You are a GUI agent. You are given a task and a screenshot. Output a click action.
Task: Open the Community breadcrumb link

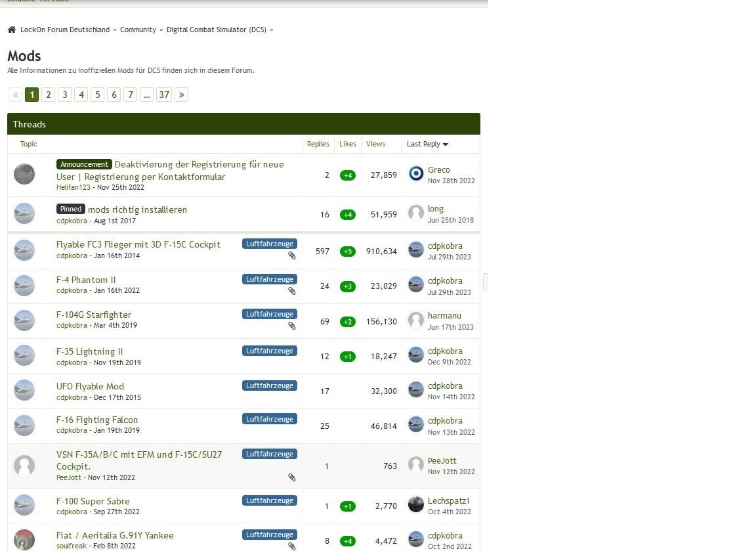click(x=138, y=30)
